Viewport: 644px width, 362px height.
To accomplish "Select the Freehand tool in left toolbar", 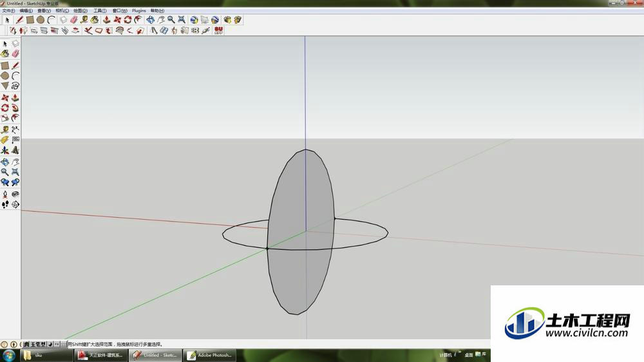I will point(15,86).
